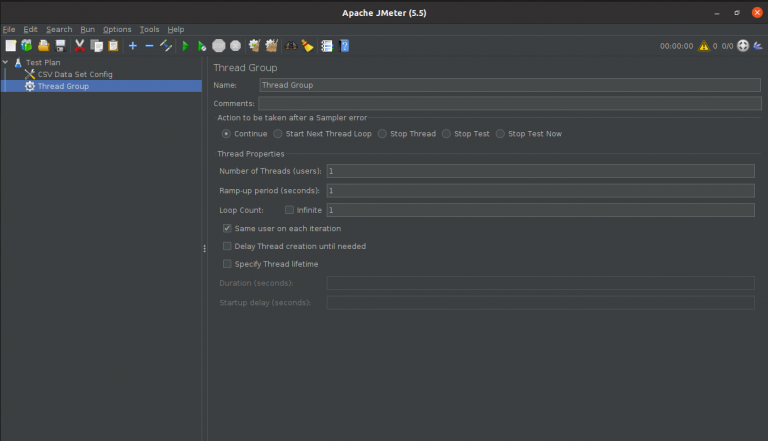Save the test plan via floppy icon

[x=60, y=46]
